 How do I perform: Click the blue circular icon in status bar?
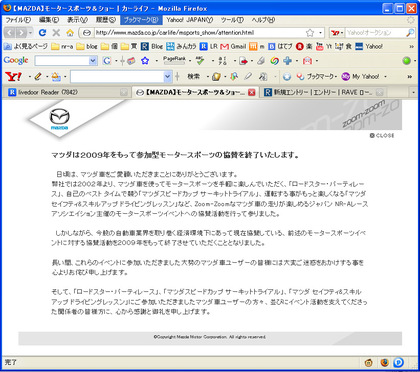click(399, 362)
